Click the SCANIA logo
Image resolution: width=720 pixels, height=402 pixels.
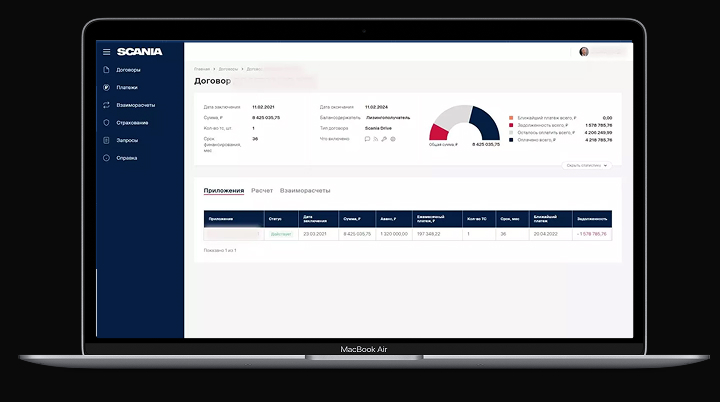[138, 52]
